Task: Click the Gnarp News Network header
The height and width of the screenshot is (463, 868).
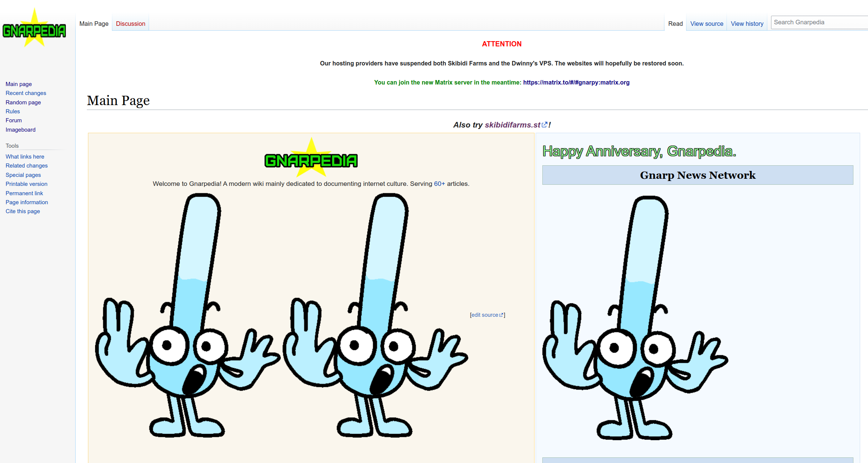Action: [x=698, y=175]
